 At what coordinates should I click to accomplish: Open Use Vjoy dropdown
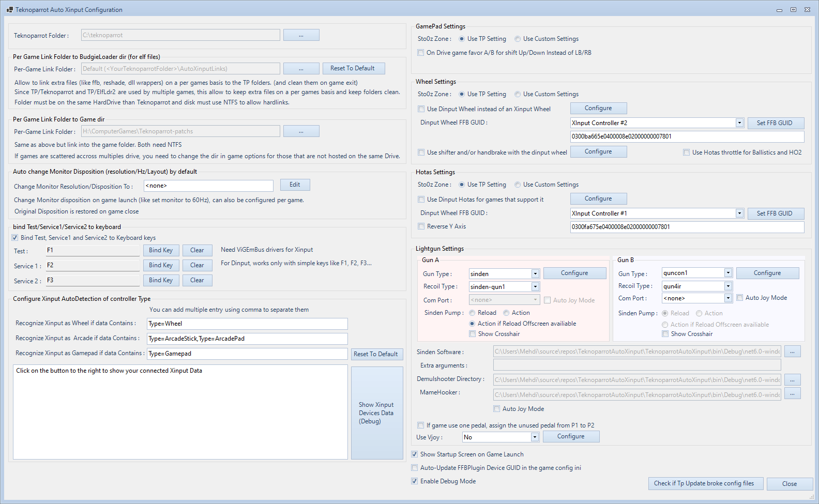[x=535, y=437]
